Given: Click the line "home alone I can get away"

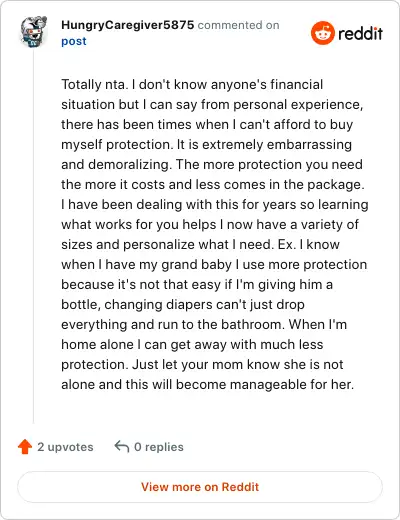Looking at the screenshot, I should 192,345.
